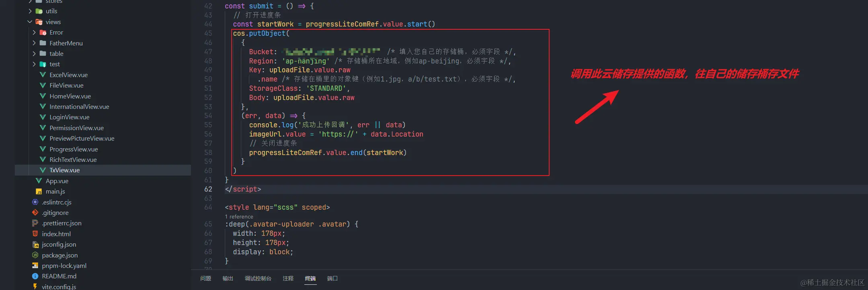This screenshot has height=290, width=868.
Task: Click the utils folder icon
Action: click(x=39, y=11)
